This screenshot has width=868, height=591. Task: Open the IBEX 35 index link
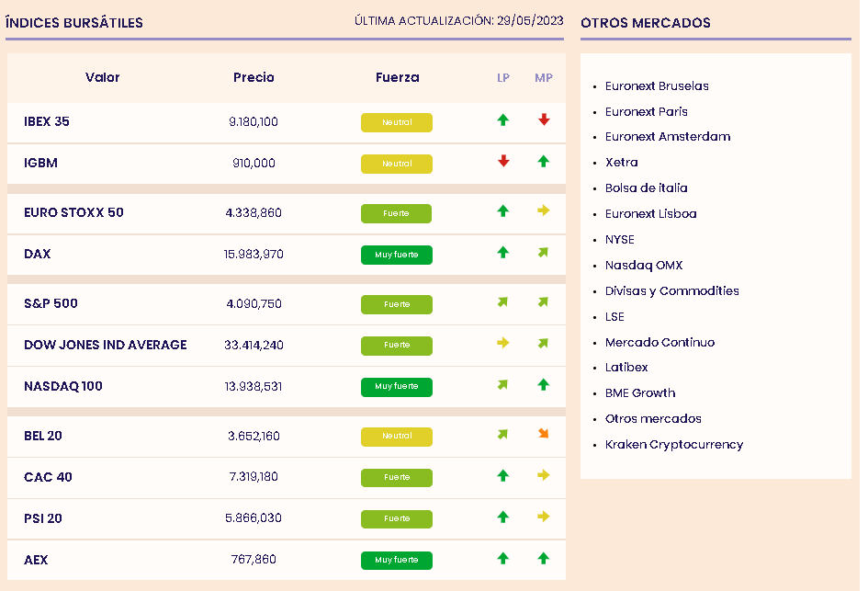point(47,121)
